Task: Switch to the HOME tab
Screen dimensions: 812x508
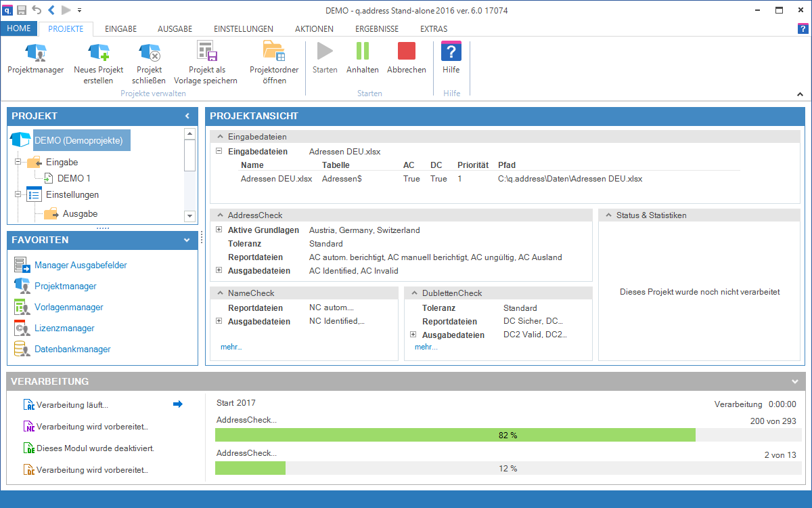Action: tap(19, 29)
